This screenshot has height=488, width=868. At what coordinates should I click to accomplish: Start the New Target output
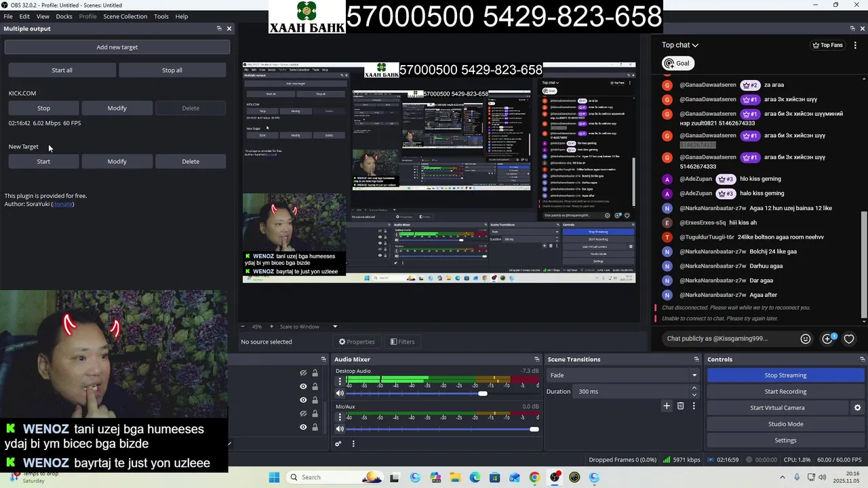(43, 161)
